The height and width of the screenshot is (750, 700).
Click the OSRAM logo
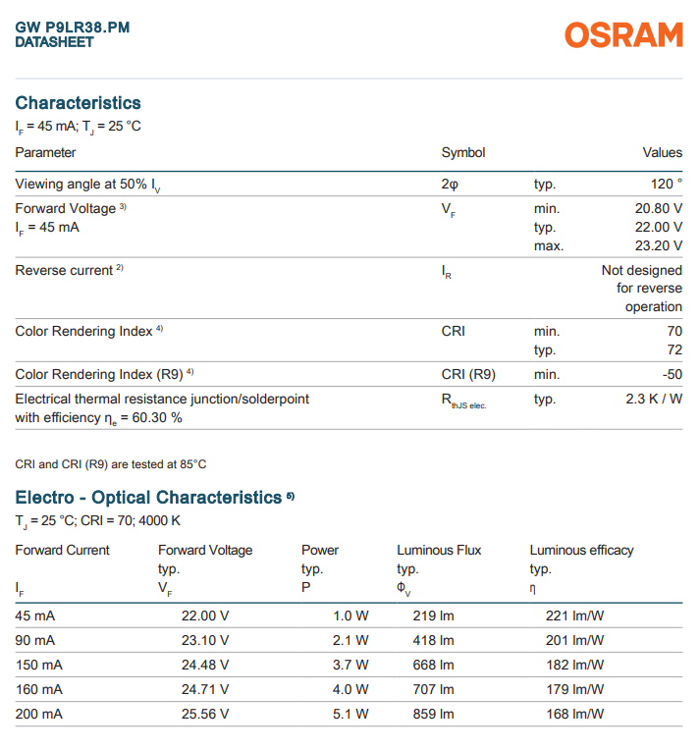(623, 35)
